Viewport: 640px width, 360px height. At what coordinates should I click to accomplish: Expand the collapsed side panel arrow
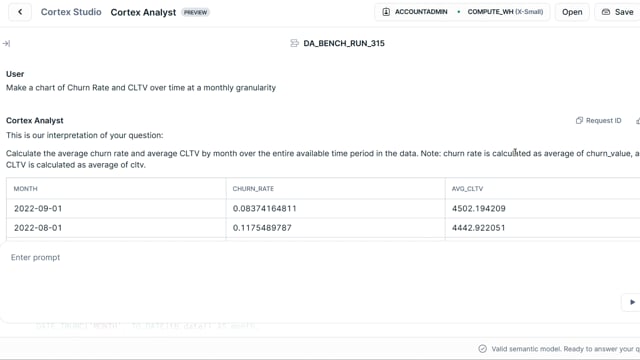(6, 43)
